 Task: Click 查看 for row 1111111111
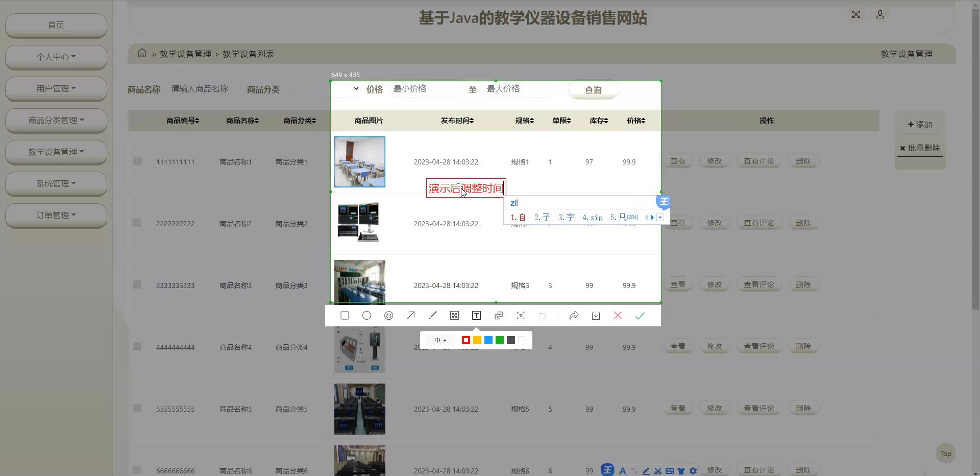[678, 161]
